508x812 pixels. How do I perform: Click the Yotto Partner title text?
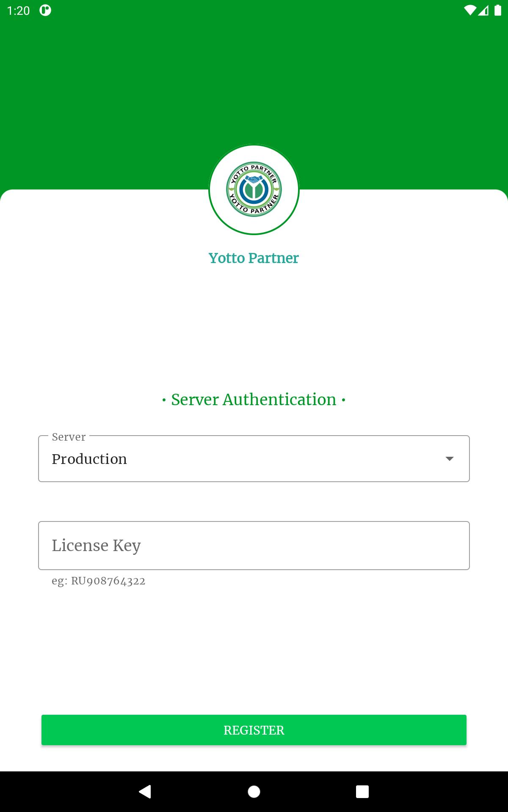[254, 258]
